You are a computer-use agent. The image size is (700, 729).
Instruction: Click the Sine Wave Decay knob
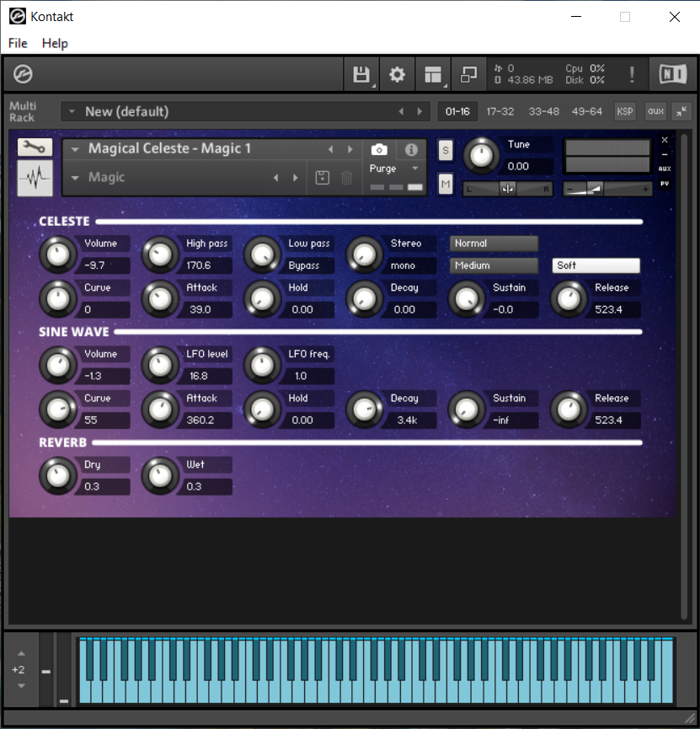click(365, 409)
